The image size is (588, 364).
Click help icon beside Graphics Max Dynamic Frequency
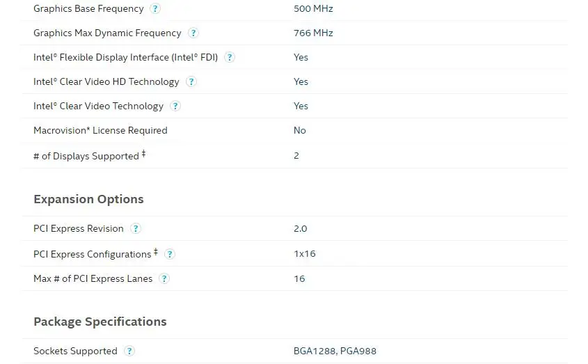(x=193, y=33)
